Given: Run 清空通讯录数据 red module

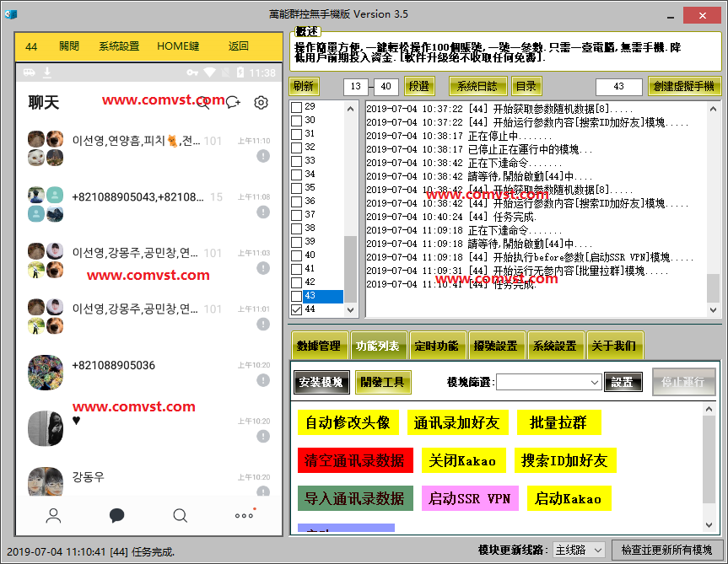Looking at the screenshot, I should (x=354, y=460).
